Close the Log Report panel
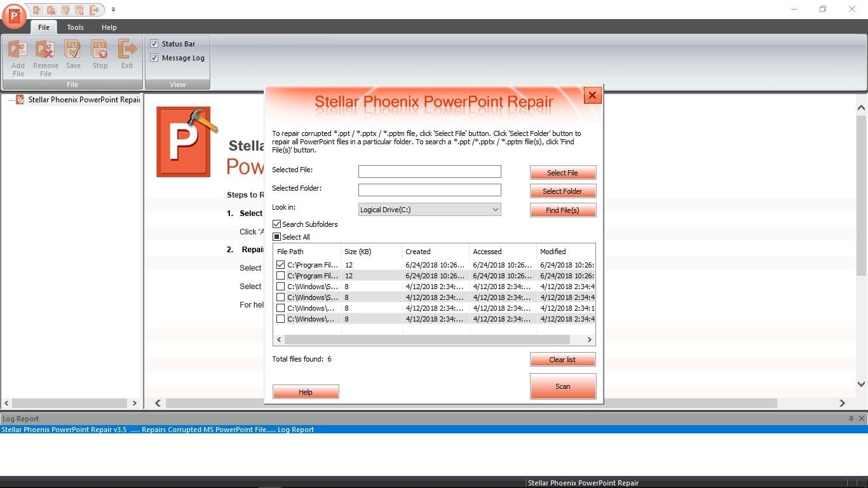The height and width of the screenshot is (488, 868). [x=862, y=419]
